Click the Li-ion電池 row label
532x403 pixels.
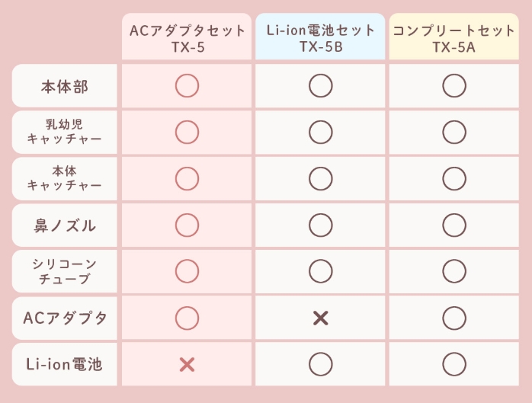click(x=65, y=364)
